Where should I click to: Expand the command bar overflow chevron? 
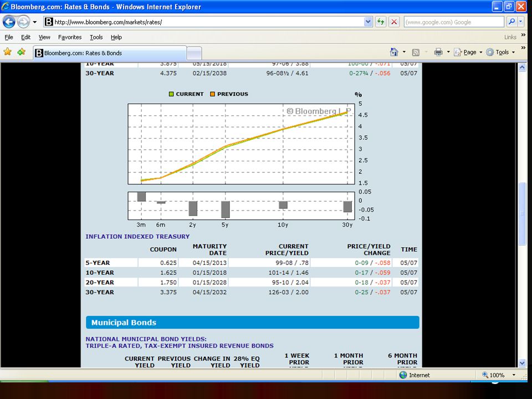(523, 48)
